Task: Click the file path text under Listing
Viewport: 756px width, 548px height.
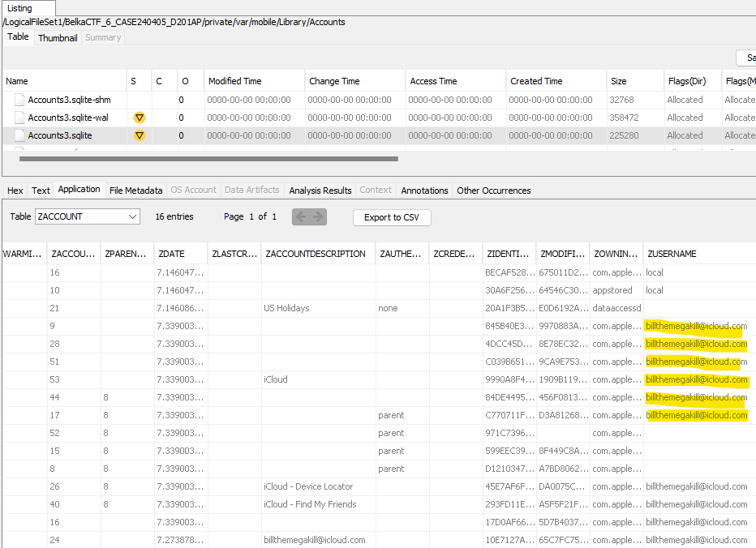Action: pos(174,22)
